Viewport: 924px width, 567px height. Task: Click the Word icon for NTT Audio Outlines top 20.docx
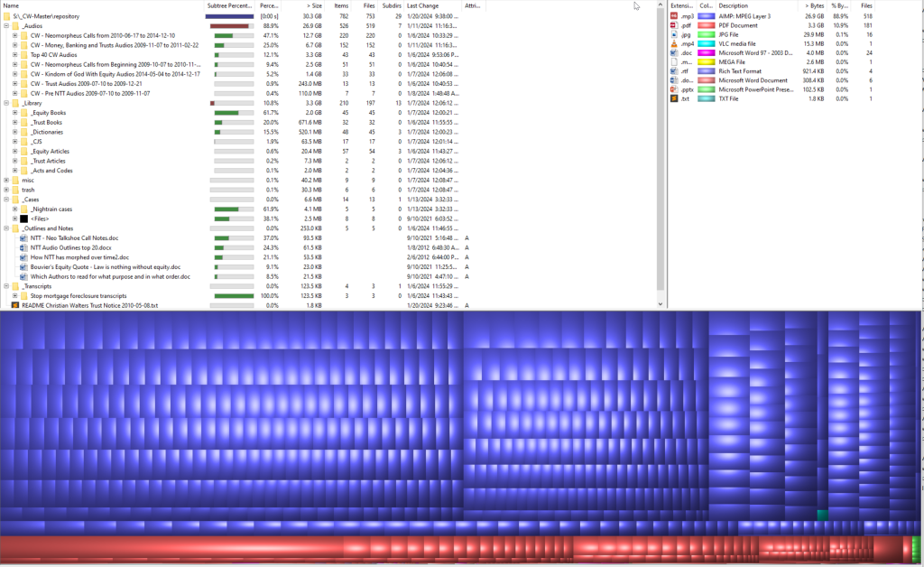point(24,247)
